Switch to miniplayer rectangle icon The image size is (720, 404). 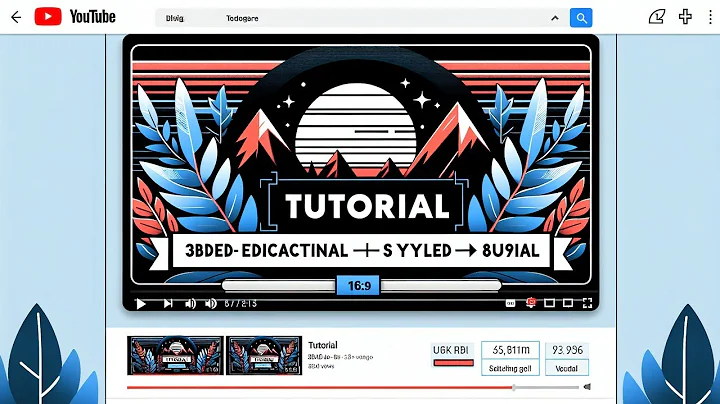coord(549,303)
